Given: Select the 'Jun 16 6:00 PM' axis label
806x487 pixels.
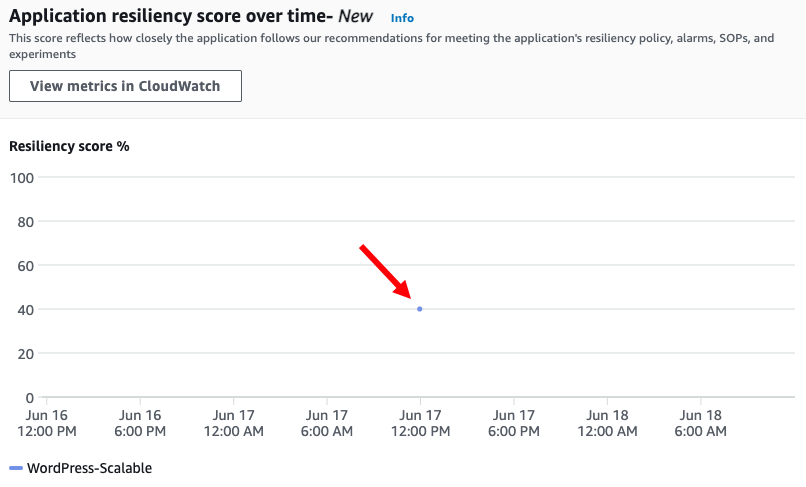Looking at the screenshot, I should click(x=140, y=423).
